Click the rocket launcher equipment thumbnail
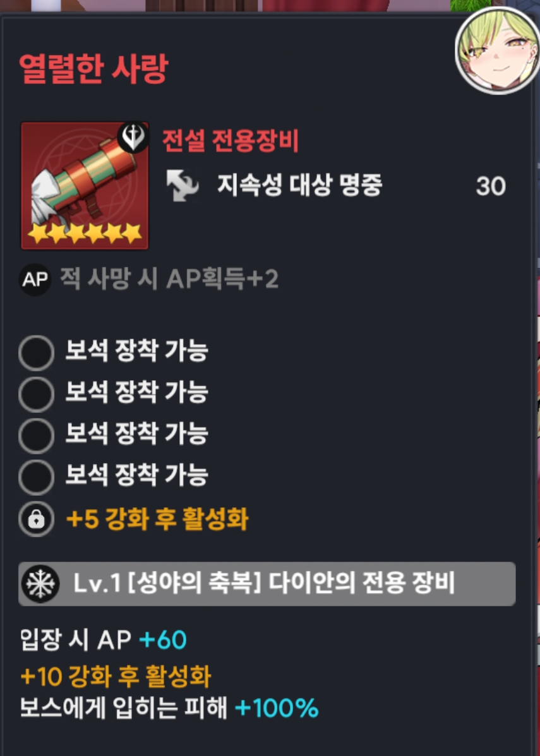Image resolution: width=540 pixels, height=756 pixels. click(85, 186)
